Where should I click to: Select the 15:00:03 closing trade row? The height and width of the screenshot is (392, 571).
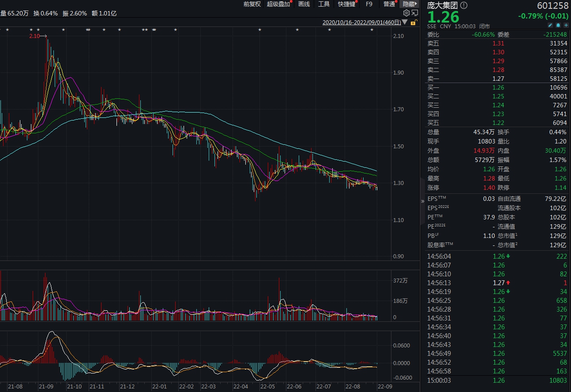tap(497, 381)
